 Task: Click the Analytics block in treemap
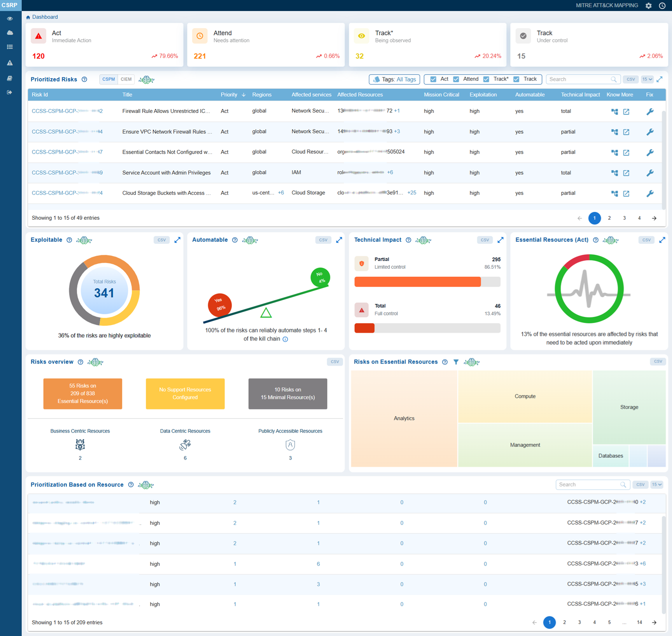click(x=404, y=418)
